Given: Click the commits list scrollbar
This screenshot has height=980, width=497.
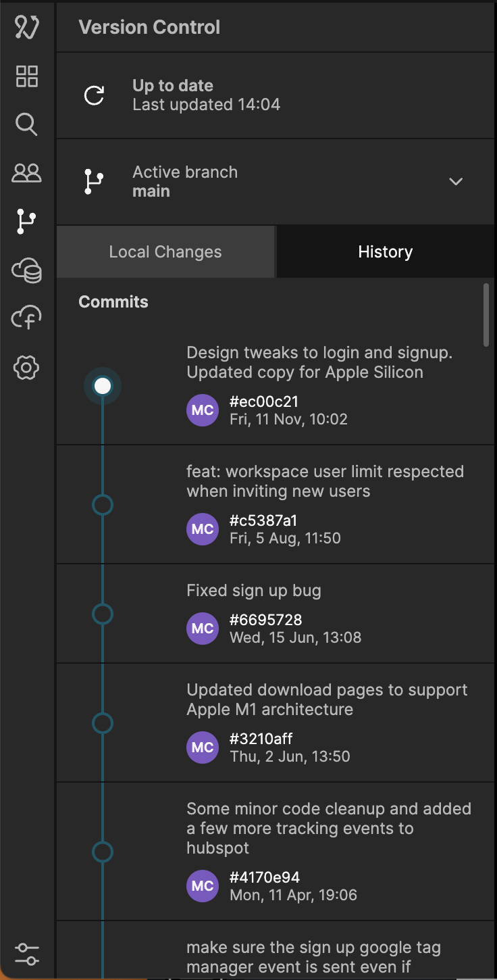Looking at the screenshot, I should pos(486,315).
